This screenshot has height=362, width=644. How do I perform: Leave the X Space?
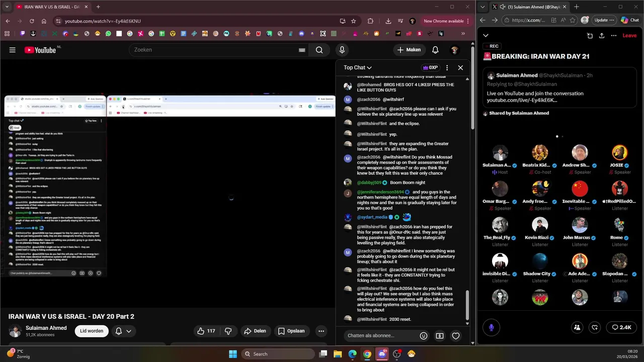(x=629, y=36)
